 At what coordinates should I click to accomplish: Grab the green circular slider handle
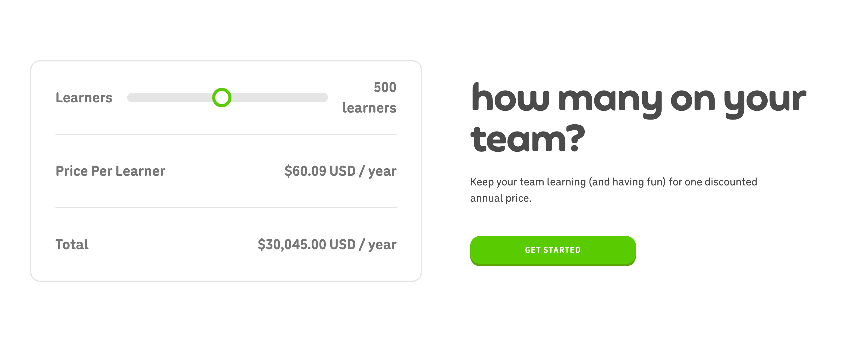click(222, 98)
